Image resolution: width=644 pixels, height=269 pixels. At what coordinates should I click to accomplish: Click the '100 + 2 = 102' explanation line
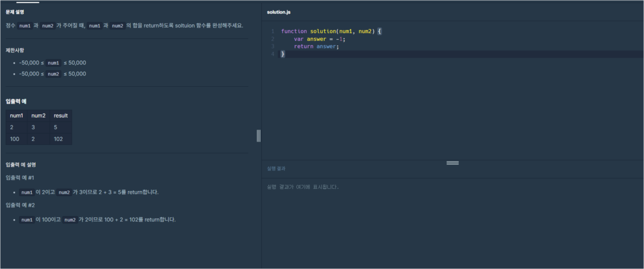[98, 220]
